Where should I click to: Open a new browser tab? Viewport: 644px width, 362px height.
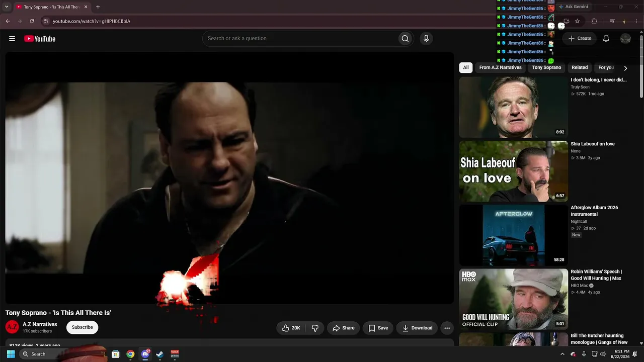98,7
